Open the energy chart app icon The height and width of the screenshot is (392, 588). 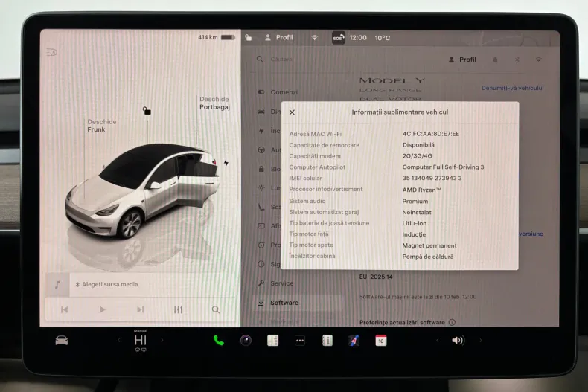coord(272,340)
